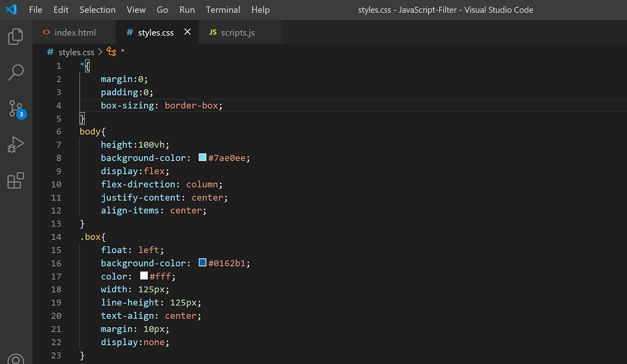The height and width of the screenshot is (364, 627).
Task: Click line number 23 in the gutter
Action: (56, 355)
